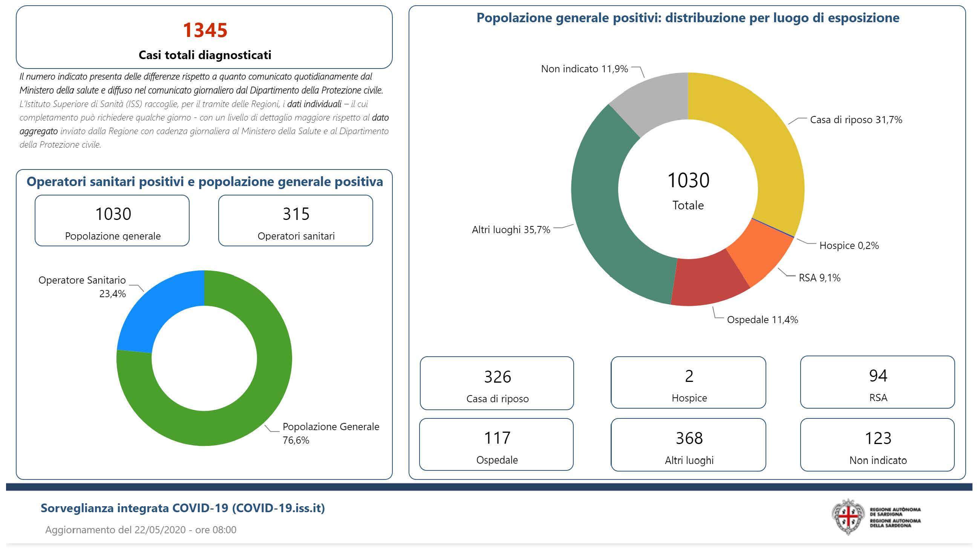Open the 368 Altri luoghi card
This screenshot has height=551, width=980.
pos(688,445)
